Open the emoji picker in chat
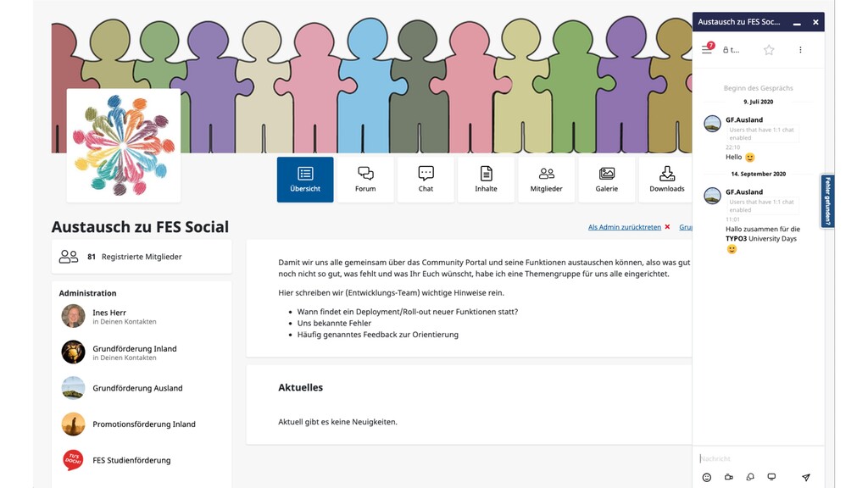This screenshot has height=488, width=868. [707, 477]
